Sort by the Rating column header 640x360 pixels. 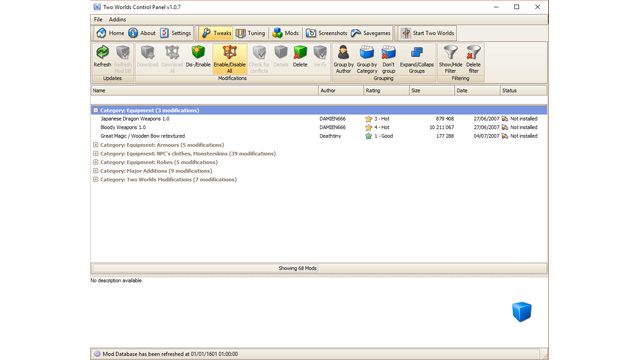(386, 90)
